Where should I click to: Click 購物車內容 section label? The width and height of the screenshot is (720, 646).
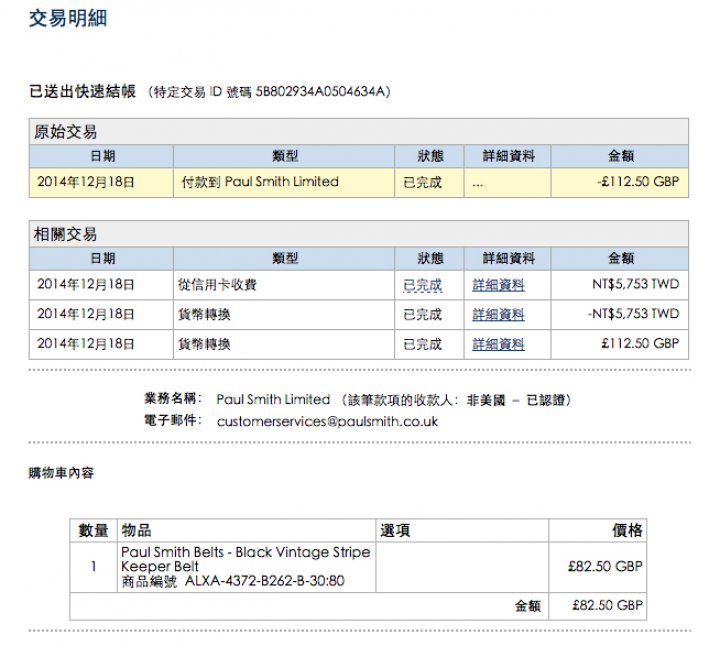coord(61,473)
